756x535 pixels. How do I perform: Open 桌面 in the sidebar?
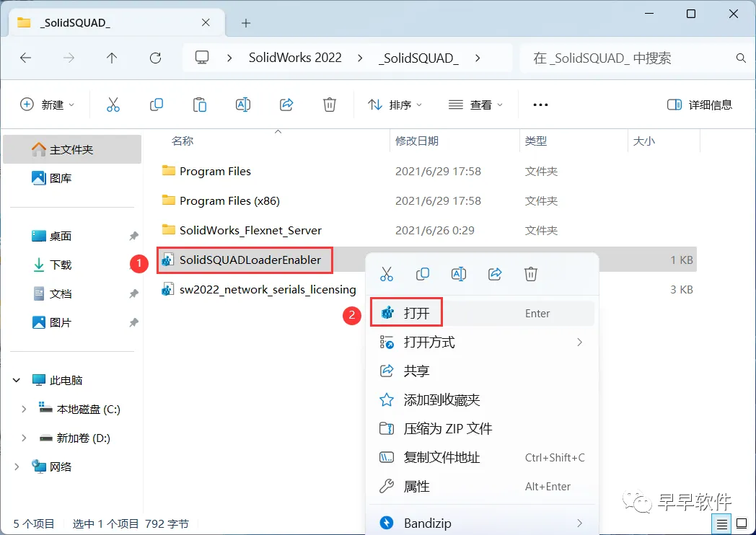click(72, 236)
